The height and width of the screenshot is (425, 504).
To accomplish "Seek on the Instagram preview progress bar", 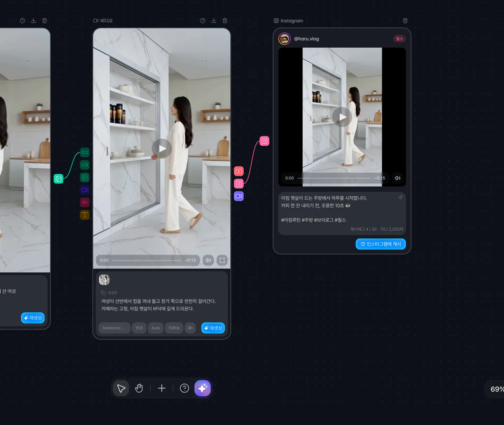I will (x=334, y=178).
